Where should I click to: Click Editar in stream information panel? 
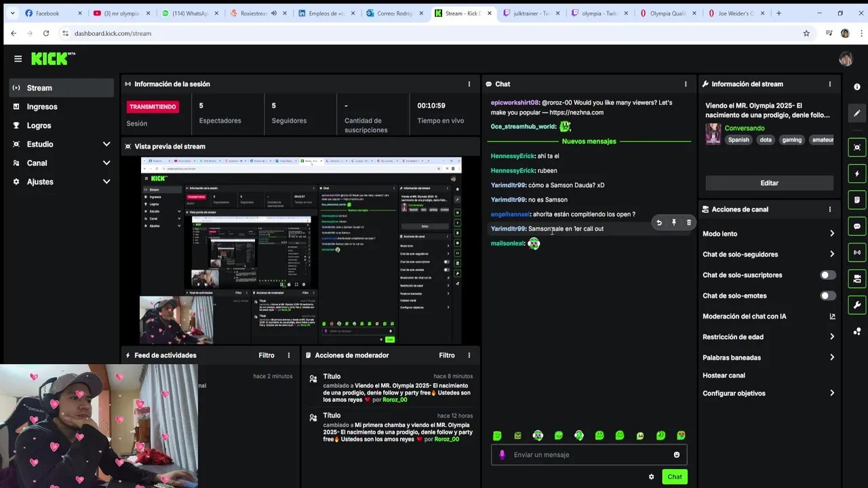click(x=769, y=183)
